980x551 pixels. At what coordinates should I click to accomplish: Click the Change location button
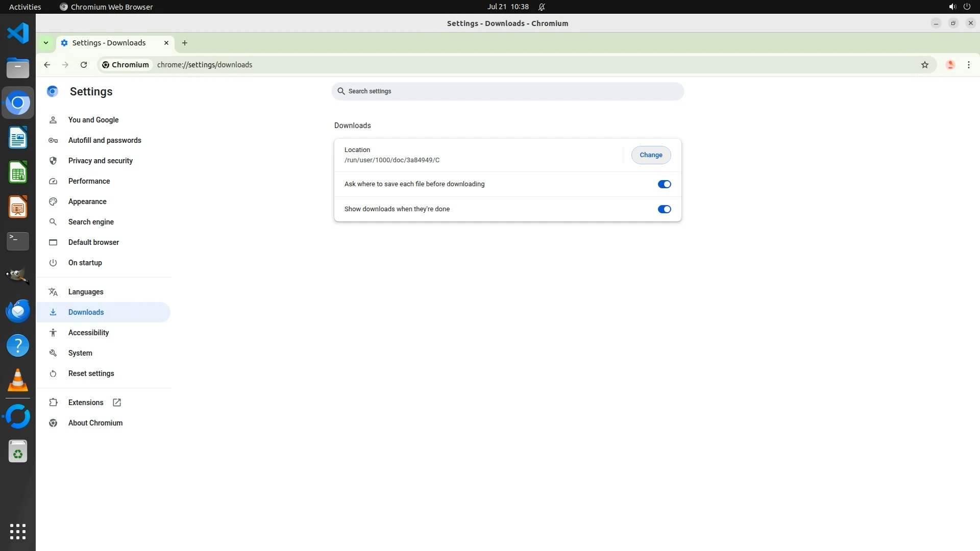(651, 155)
